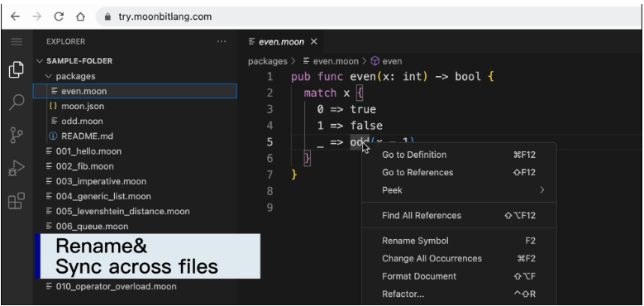
Task: Click the even.moon editor tab
Action: (x=282, y=41)
